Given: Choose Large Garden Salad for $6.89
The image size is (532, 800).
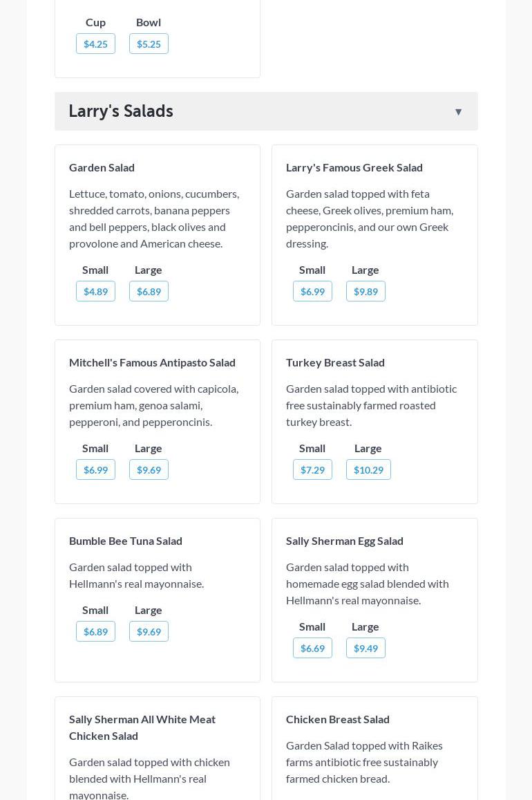Looking at the screenshot, I should [x=149, y=292].
